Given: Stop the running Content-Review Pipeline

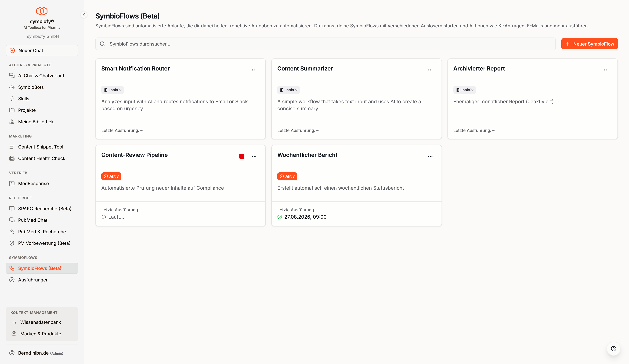Looking at the screenshot, I should tap(242, 156).
